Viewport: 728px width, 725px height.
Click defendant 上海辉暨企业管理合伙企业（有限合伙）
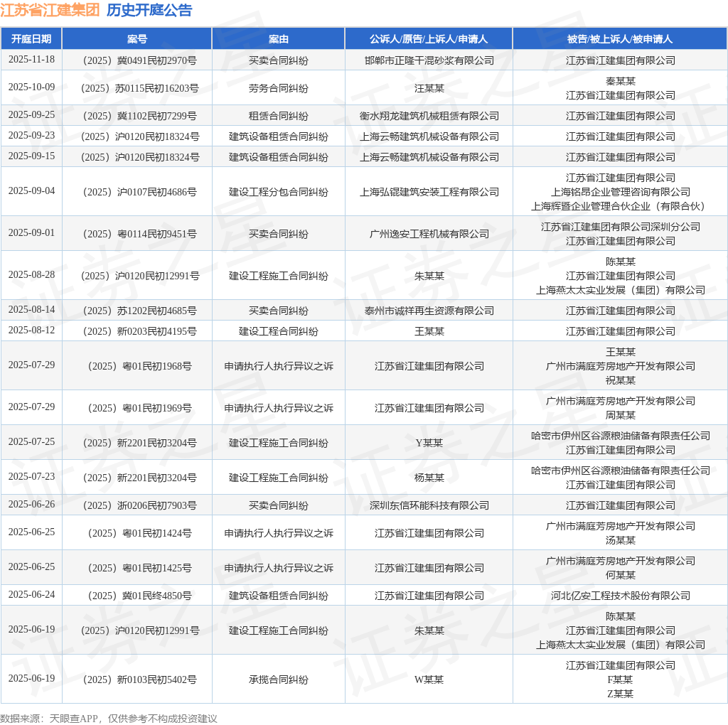point(620,207)
